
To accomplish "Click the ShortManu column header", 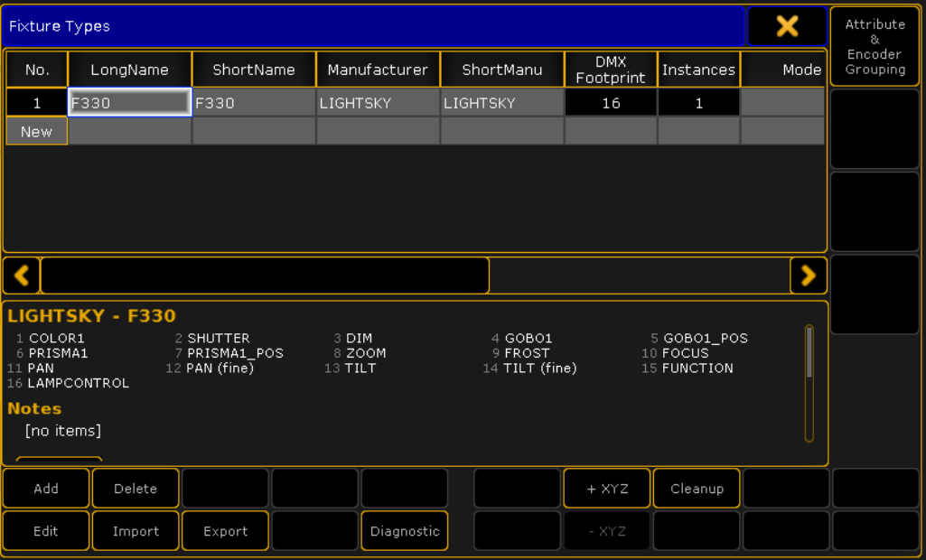I will click(x=502, y=70).
